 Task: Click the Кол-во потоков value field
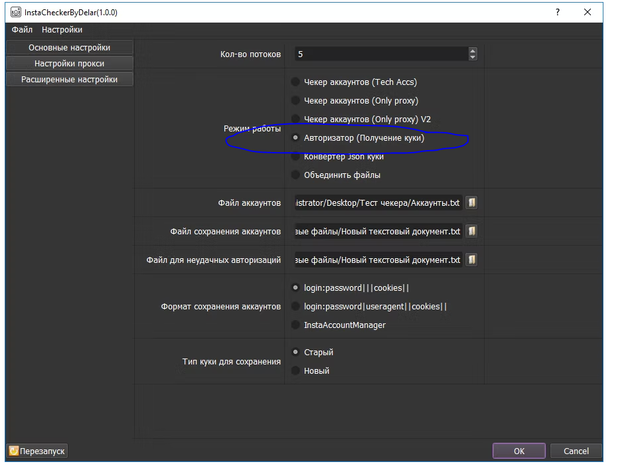click(382, 54)
